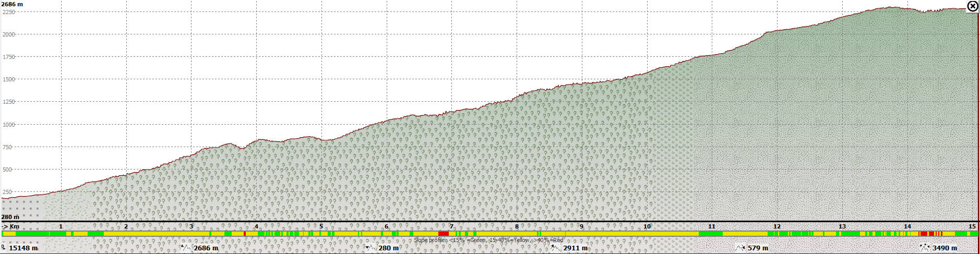Click the '3490 m' value
The height and width of the screenshot is (254, 980).
pos(945,248)
